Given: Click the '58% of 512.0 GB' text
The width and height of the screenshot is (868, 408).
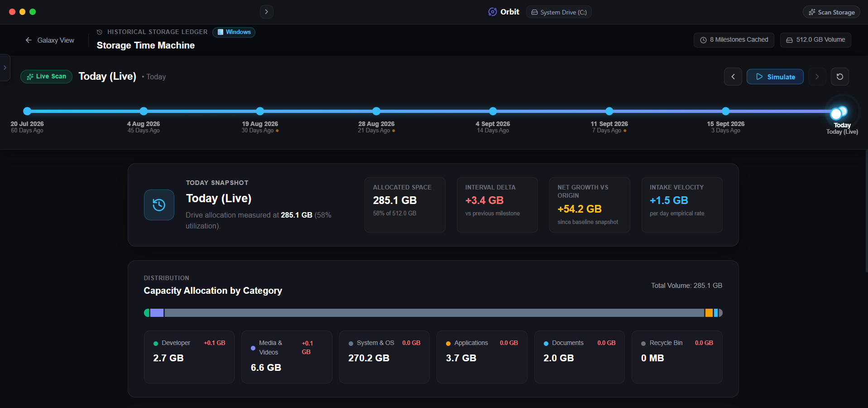Looking at the screenshot, I should tap(394, 213).
